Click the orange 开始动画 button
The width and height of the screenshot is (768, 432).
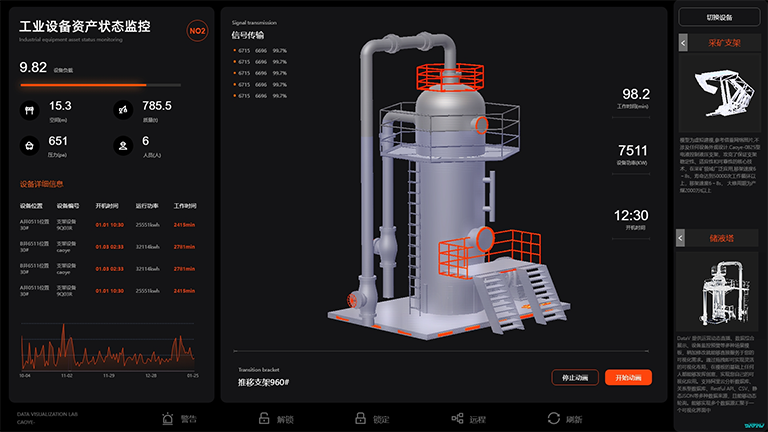click(x=628, y=378)
